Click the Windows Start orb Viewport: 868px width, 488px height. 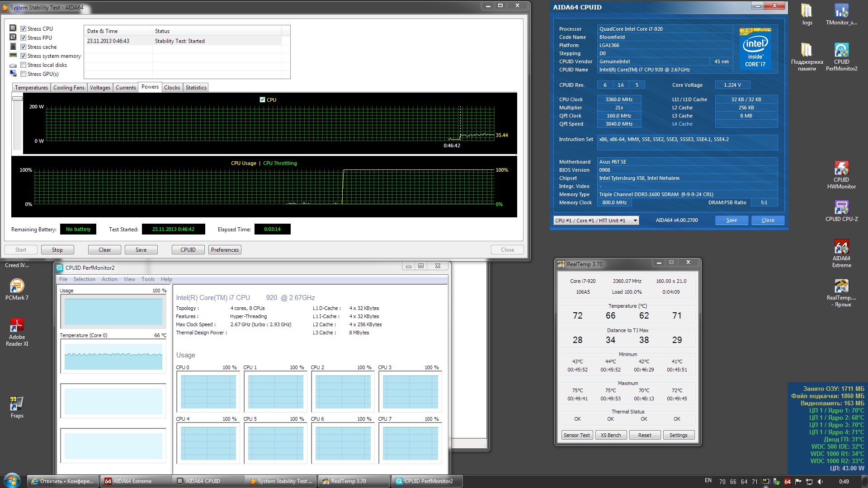(11, 481)
